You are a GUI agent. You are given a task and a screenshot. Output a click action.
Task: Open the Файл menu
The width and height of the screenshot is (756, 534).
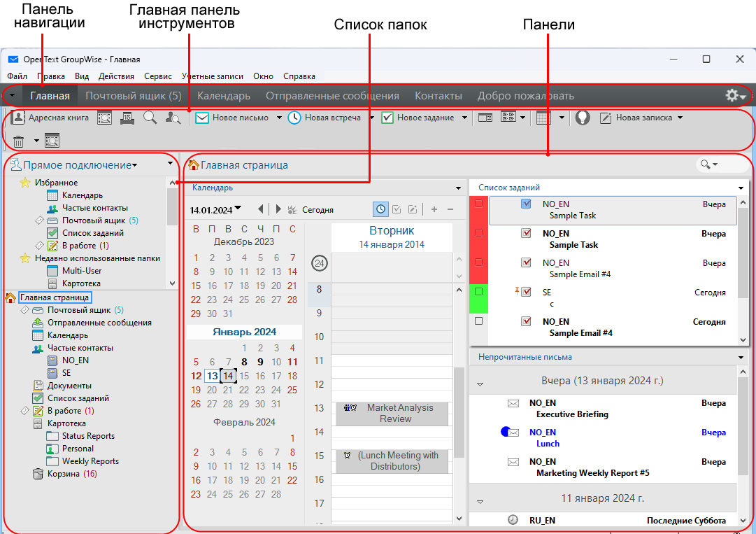point(17,76)
